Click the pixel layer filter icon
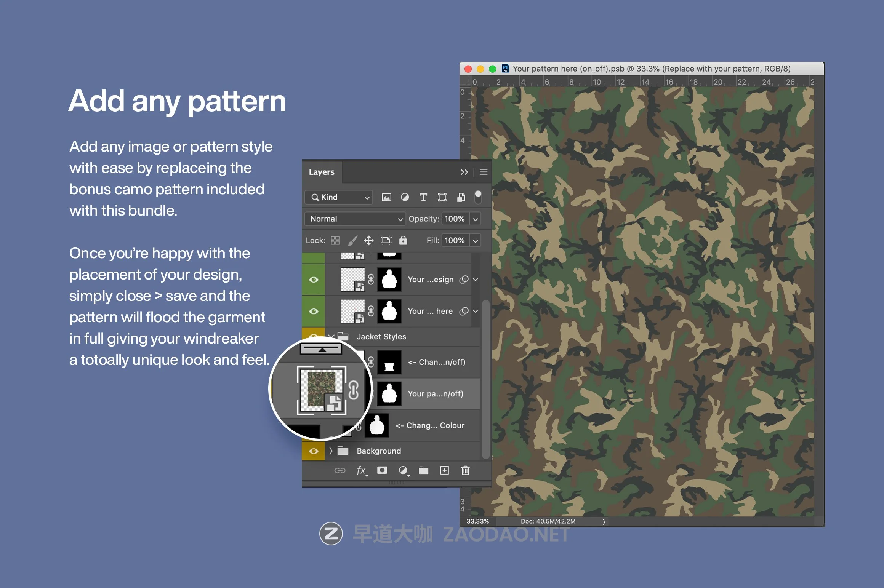884x588 pixels. [386, 197]
